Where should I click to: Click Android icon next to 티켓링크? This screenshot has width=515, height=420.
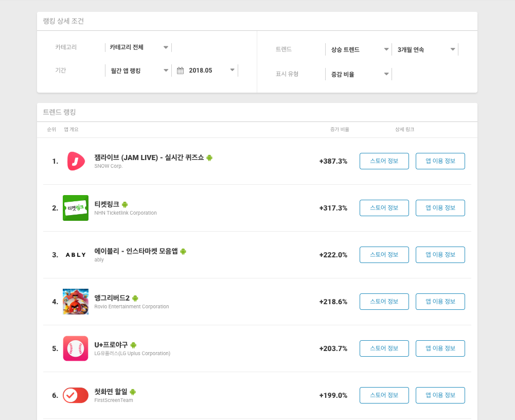[x=125, y=205]
